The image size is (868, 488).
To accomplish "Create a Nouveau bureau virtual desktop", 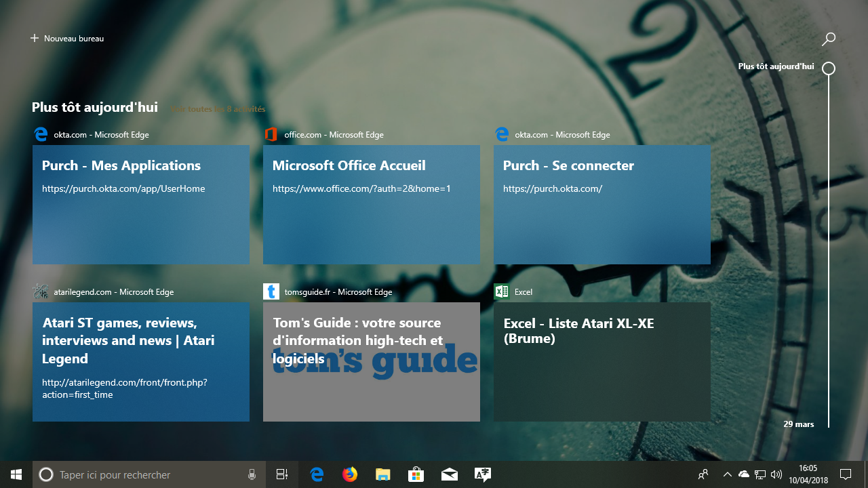I will tap(66, 38).
